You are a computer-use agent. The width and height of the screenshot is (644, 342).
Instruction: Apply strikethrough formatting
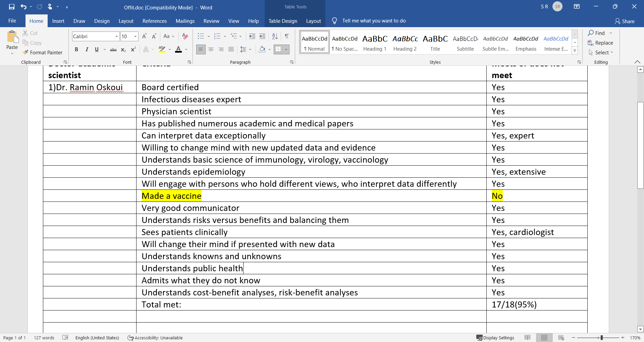click(113, 50)
